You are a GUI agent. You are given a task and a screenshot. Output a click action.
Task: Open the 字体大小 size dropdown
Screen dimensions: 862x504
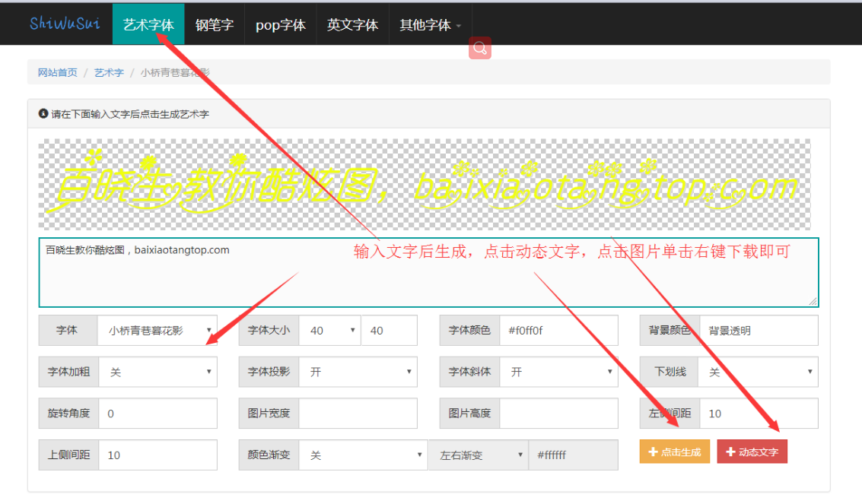coord(329,331)
